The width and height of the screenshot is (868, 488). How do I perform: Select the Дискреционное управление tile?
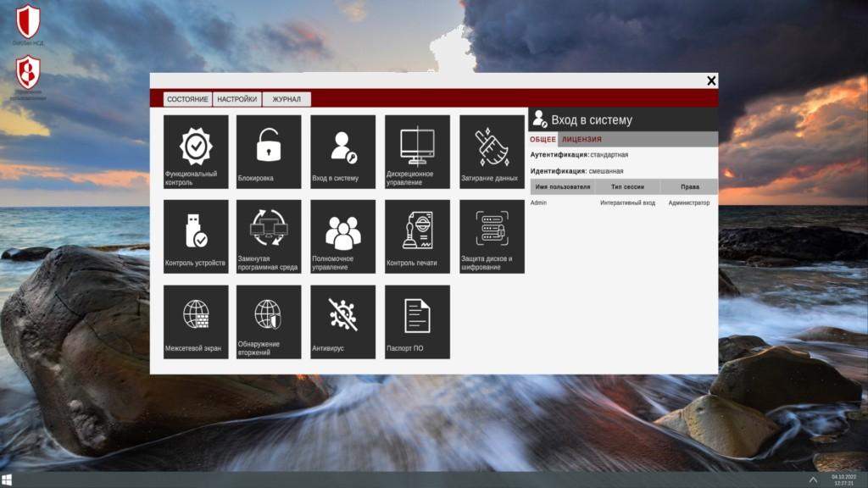coord(417,152)
